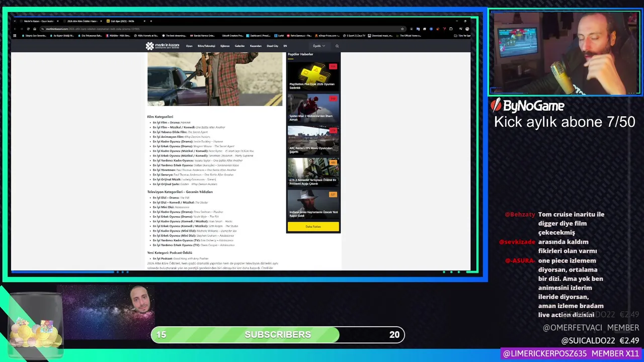Image resolution: width=644 pixels, height=362 pixels.
Task: Click the Popüler Haberler sidebar heading
Action: (x=300, y=54)
